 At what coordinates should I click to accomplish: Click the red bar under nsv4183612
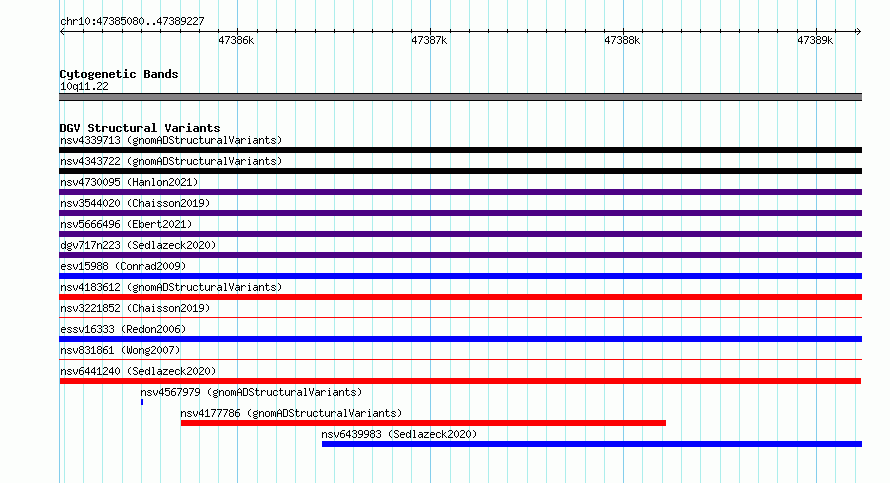coord(460,297)
